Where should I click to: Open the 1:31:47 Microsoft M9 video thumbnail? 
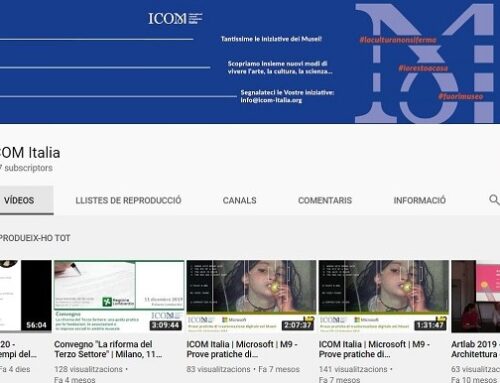pos(384,296)
